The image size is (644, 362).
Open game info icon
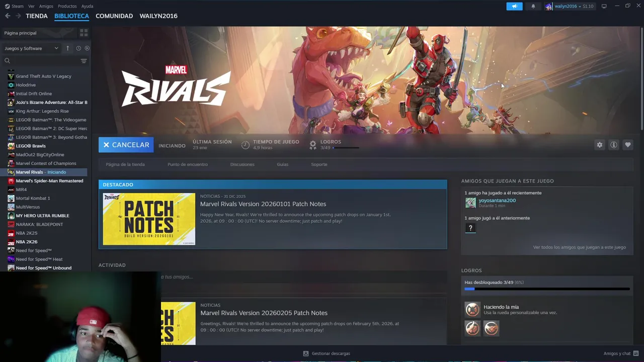point(613,145)
